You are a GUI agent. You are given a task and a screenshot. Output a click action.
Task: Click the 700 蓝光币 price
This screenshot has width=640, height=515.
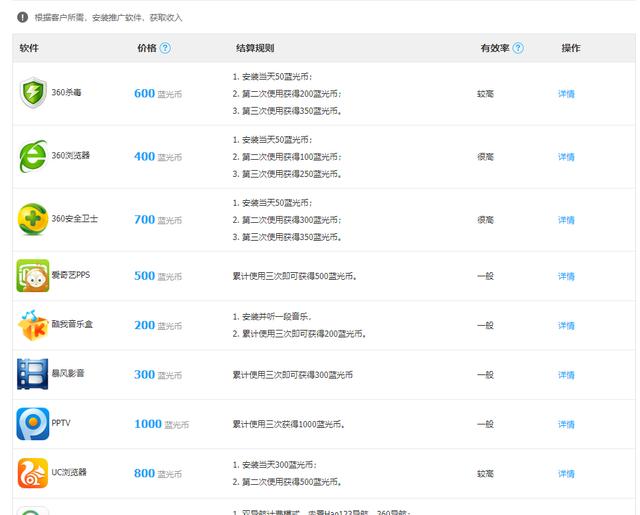(x=158, y=220)
